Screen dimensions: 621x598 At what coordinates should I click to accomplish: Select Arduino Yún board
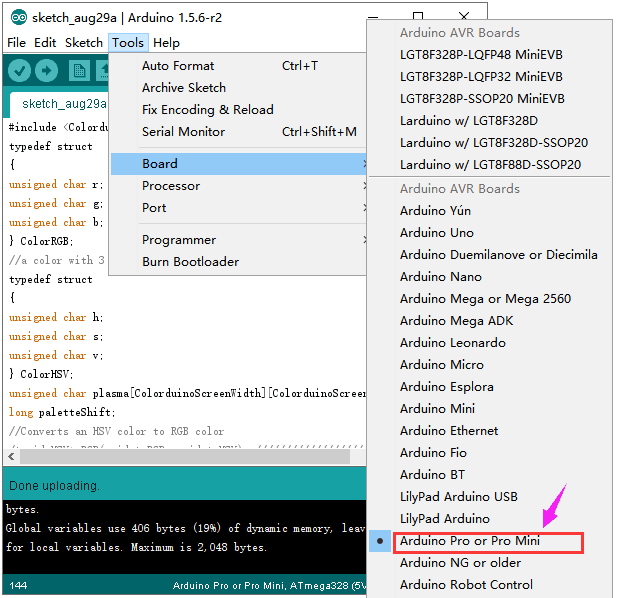click(x=490, y=211)
